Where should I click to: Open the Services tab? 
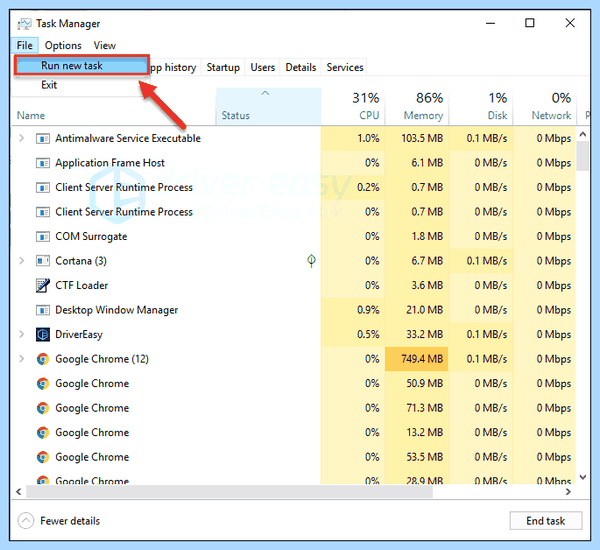[x=345, y=67]
